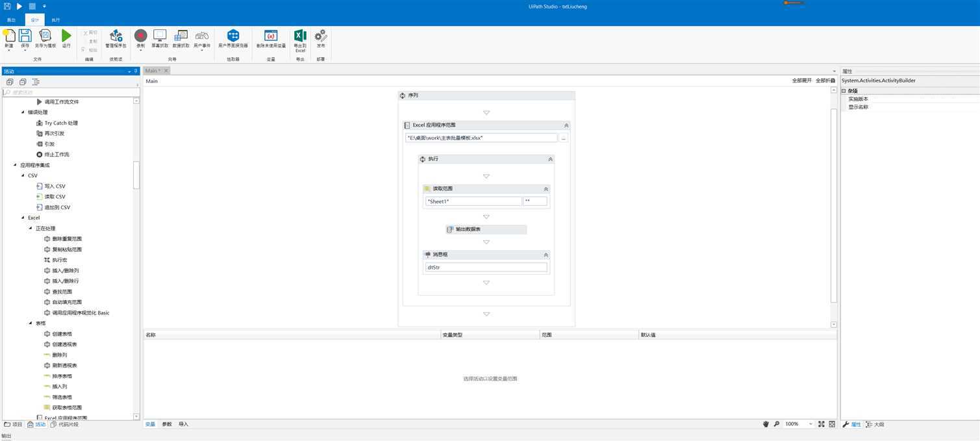Collapse the 应用程序集成 tree group

[15, 165]
